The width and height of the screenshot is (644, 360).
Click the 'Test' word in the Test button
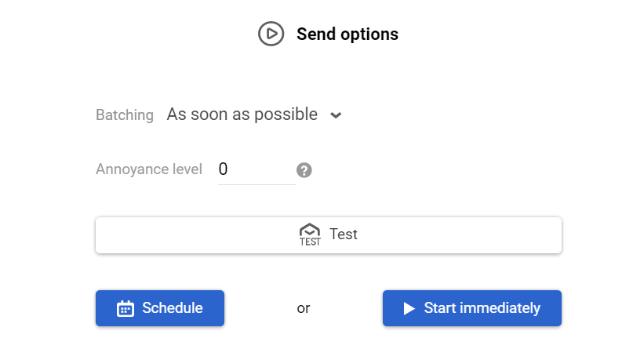point(344,234)
